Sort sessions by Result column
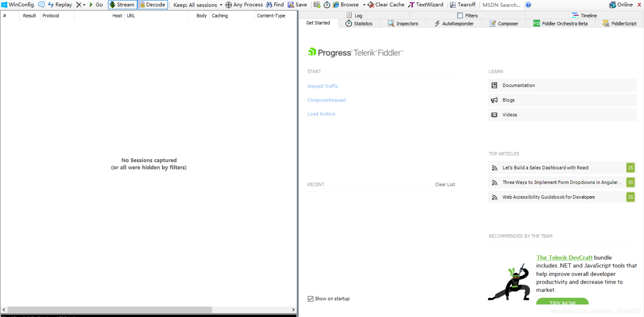 (30, 15)
